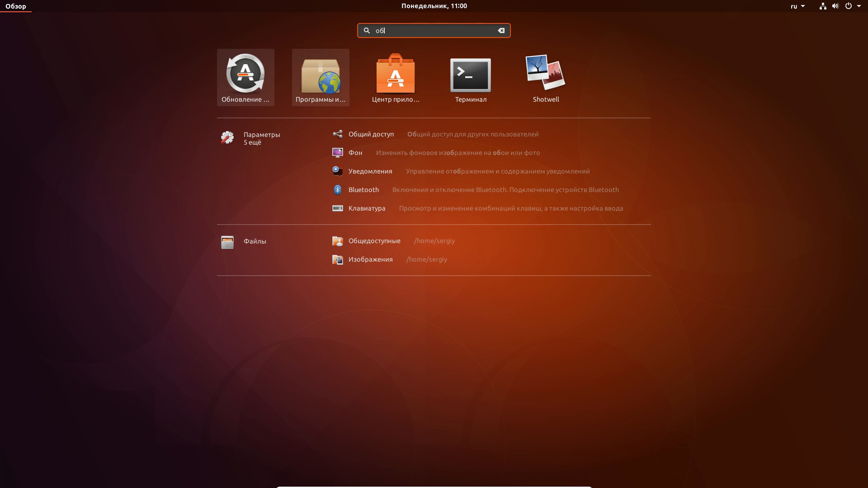This screenshot has width=868, height=488.
Task: Clear the search field with backspace icon
Action: [501, 31]
